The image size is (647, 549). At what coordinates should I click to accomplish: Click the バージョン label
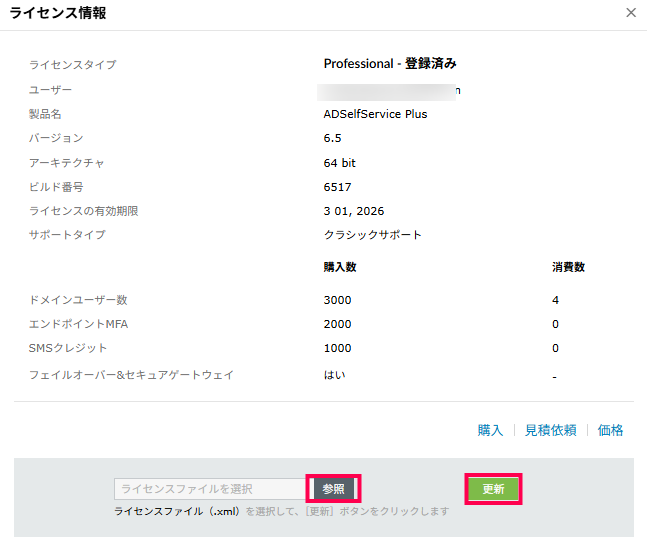[x=56, y=138]
